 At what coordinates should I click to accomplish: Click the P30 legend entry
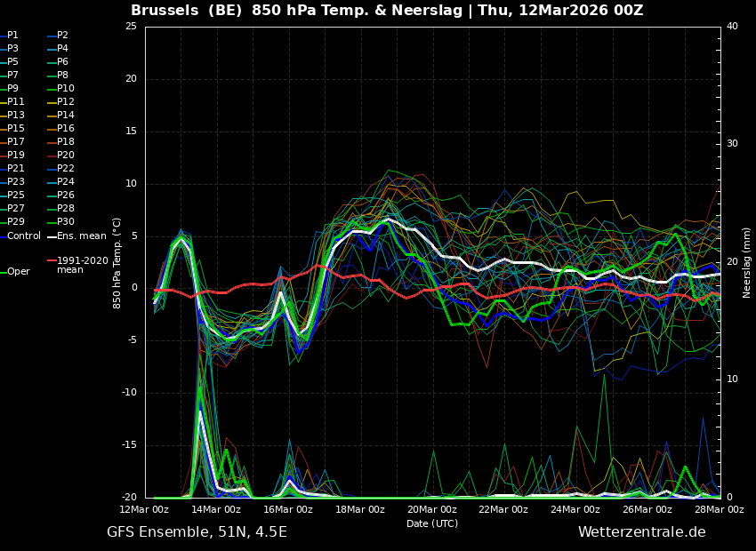pos(66,222)
